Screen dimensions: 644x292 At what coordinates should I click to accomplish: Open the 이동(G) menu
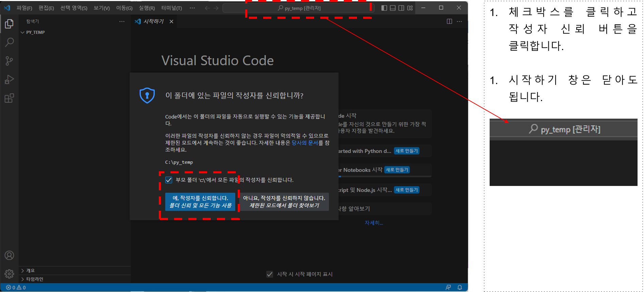(124, 8)
